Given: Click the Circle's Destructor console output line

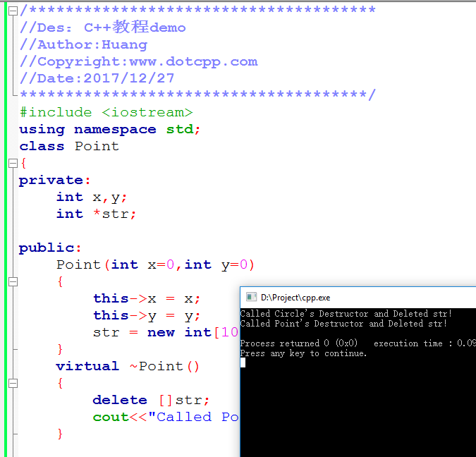Looking at the screenshot, I should [x=346, y=314].
